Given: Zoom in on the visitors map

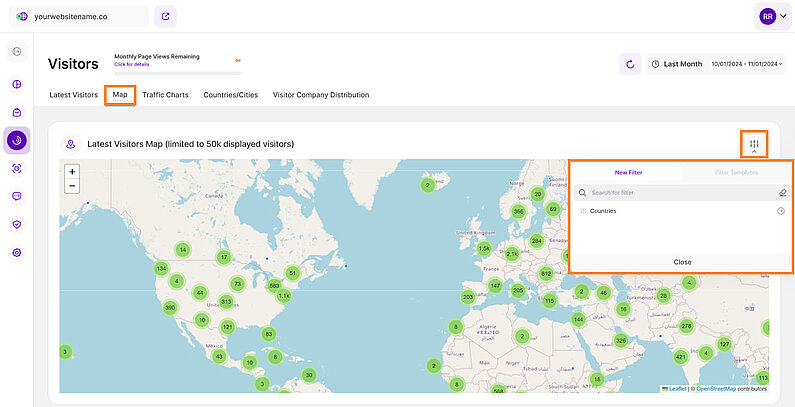Looking at the screenshot, I should tap(72, 171).
